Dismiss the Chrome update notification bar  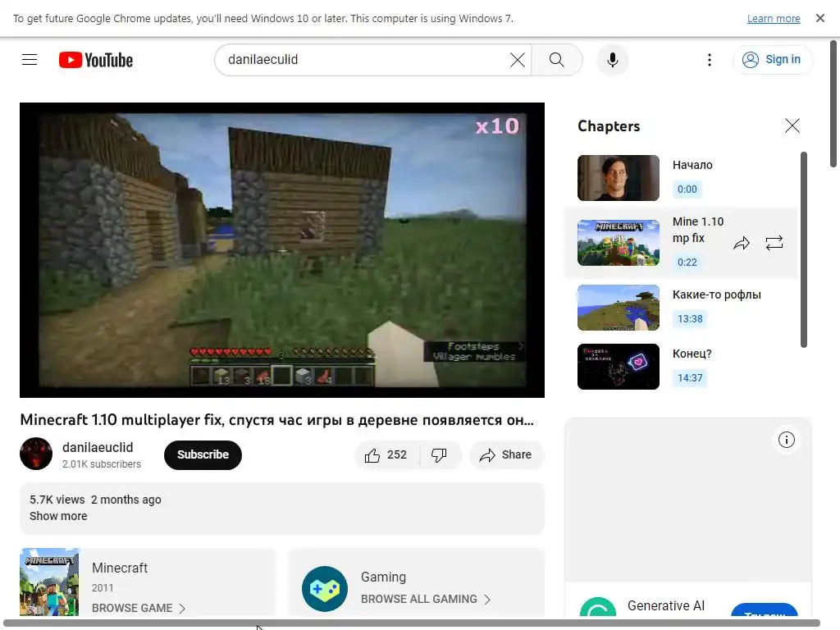(x=819, y=18)
